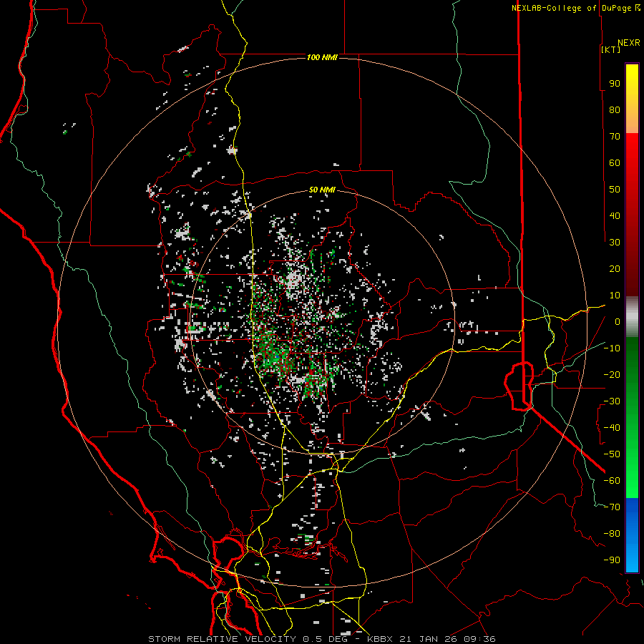The image size is (644, 644).
Task: Select the 40 knot scale value
Action: click(x=615, y=215)
